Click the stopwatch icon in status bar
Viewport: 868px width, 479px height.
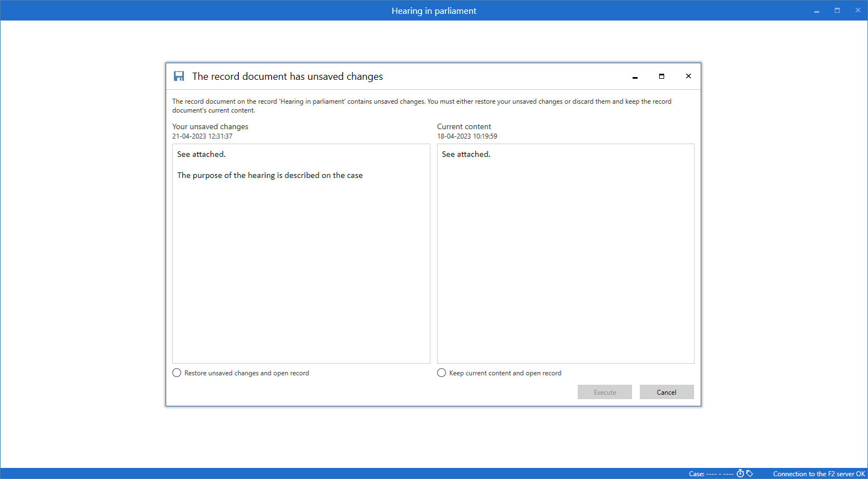pos(740,473)
